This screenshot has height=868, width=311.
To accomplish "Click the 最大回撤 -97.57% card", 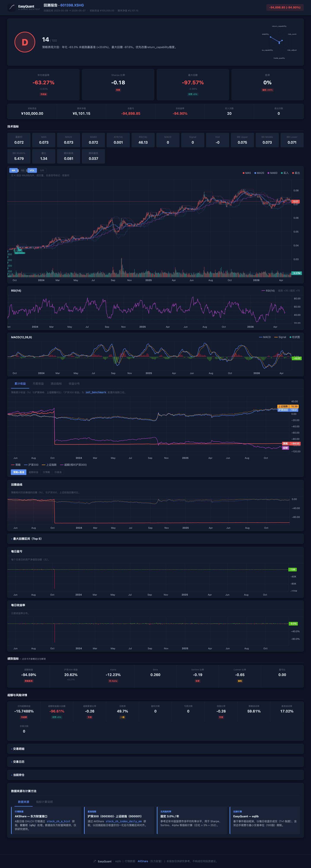I will click(x=193, y=85).
